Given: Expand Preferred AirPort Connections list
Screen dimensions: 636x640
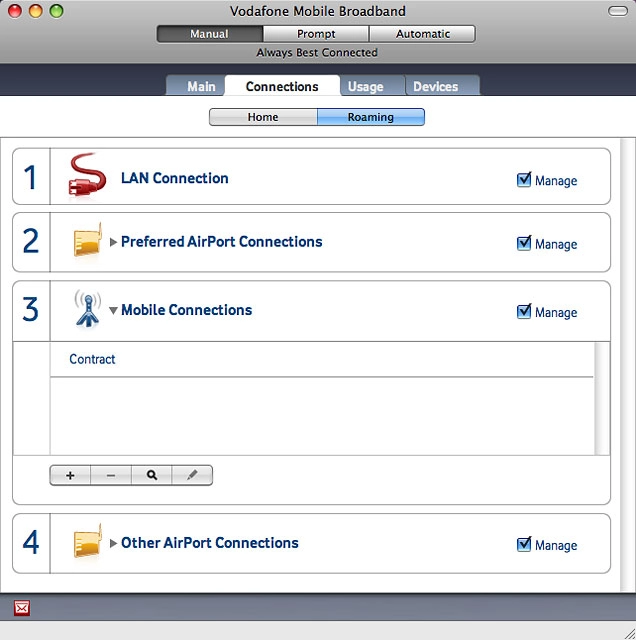Looking at the screenshot, I should [114, 242].
